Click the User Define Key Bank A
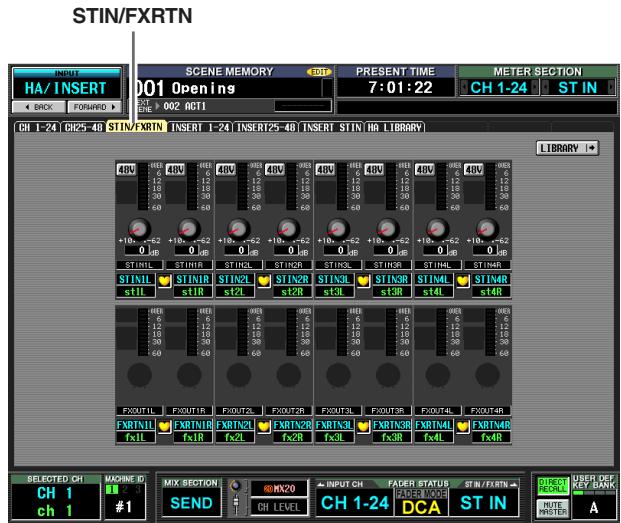The width and height of the screenshot is (621, 523). [594, 507]
